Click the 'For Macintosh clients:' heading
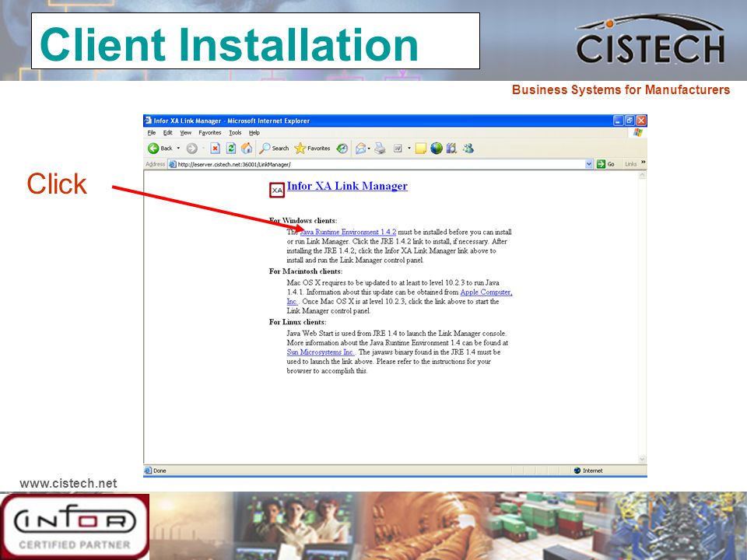 [x=305, y=271]
